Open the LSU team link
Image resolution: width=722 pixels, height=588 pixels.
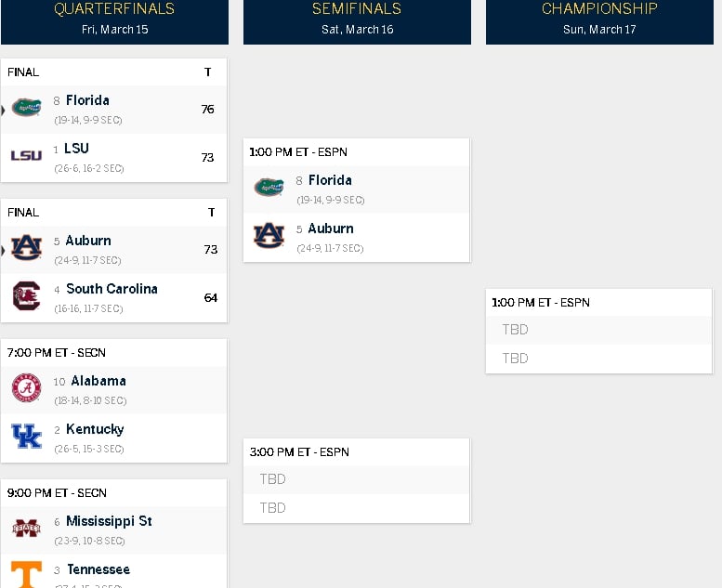click(x=76, y=149)
